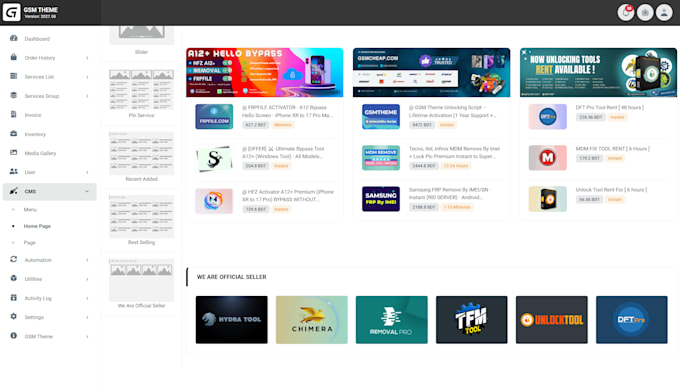
Task: Open MDM FIX TOOL RENT 6 Hours link
Action: click(x=612, y=148)
